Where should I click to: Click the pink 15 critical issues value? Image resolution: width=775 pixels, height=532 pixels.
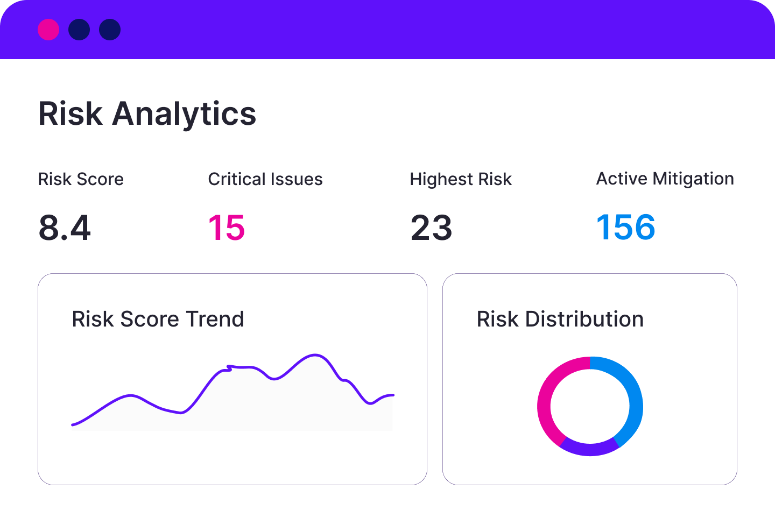tap(227, 228)
